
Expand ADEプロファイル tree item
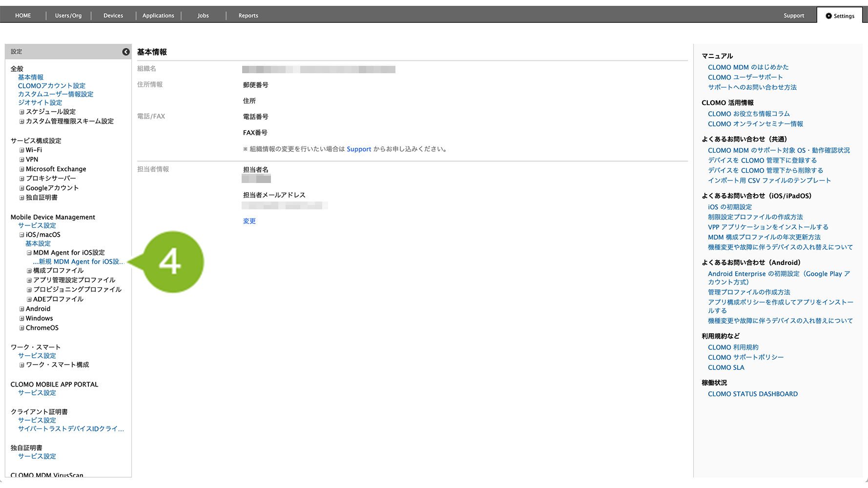coord(29,299)
